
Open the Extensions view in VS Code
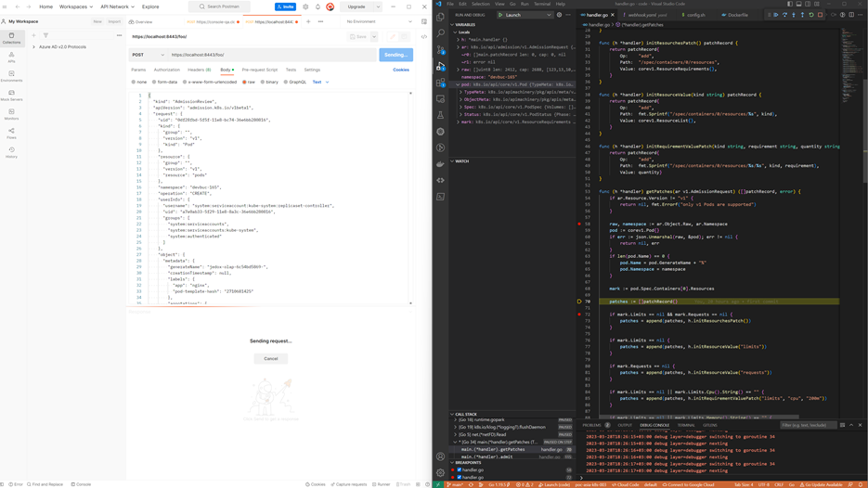pyautogui.click(x=441, y=83)
